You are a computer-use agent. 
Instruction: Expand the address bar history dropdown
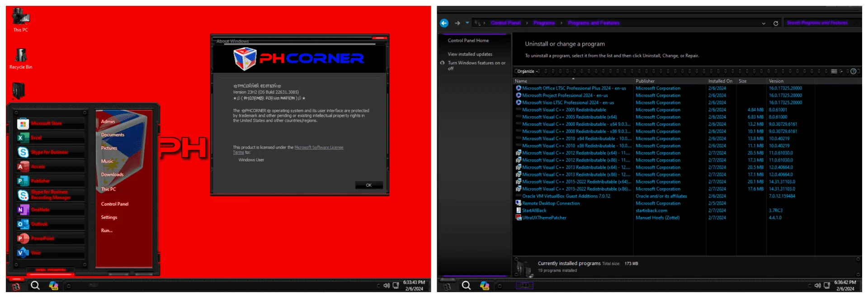click(x=764, y=23)
